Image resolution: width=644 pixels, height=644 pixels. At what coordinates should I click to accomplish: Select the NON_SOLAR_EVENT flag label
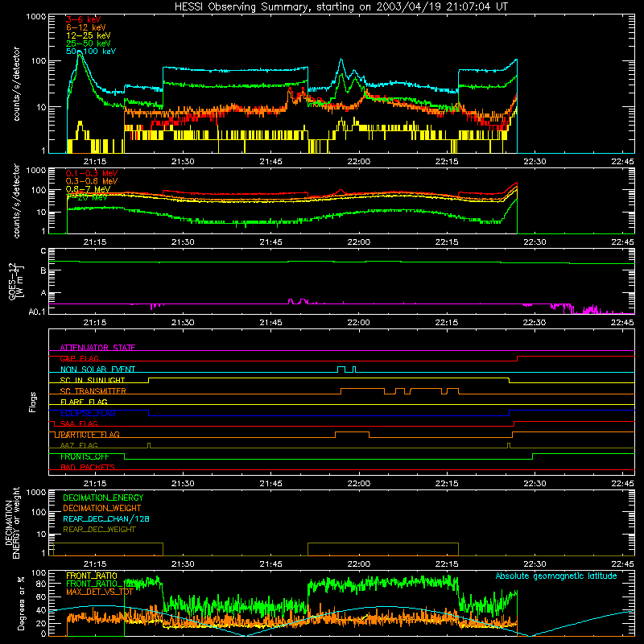click(97, 369)
